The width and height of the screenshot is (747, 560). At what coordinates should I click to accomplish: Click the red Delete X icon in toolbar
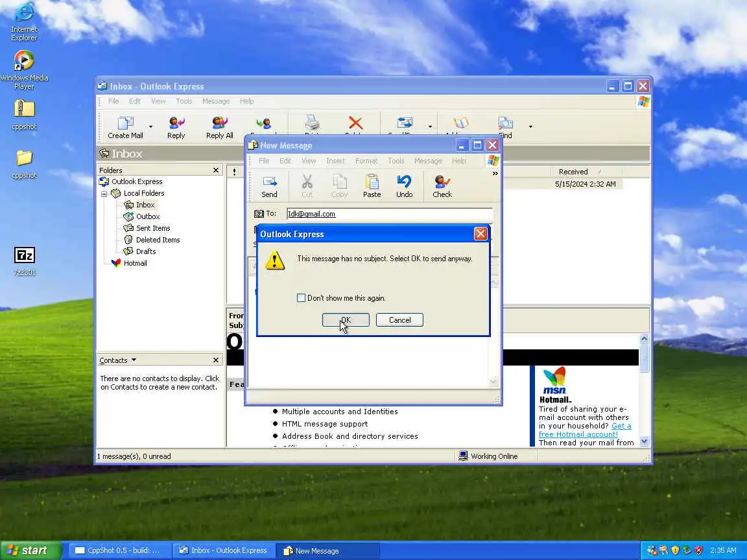point(355,124)
